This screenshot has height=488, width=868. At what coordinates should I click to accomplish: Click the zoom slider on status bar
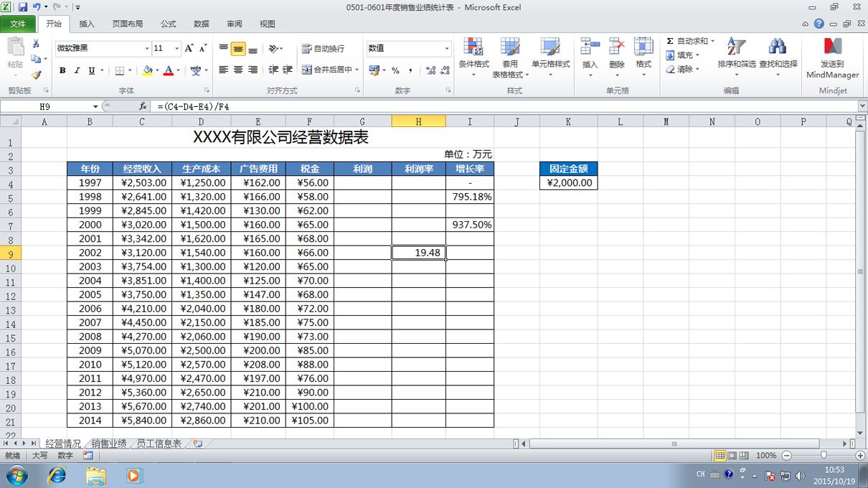coord(824,456)
